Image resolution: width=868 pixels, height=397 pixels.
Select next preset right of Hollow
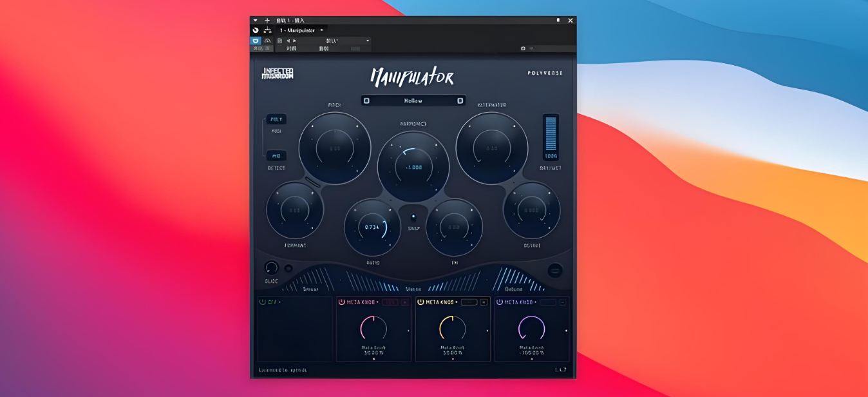460,101
